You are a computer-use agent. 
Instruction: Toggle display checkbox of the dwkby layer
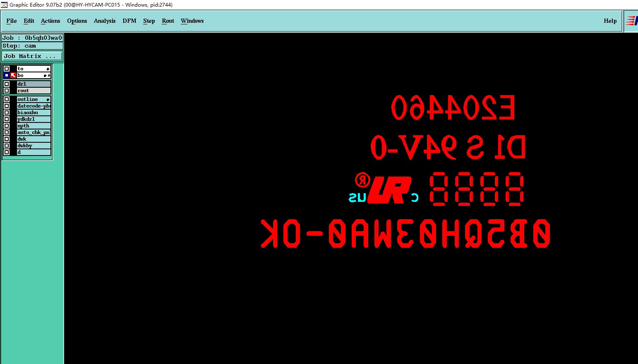click(x=7, y=146)
